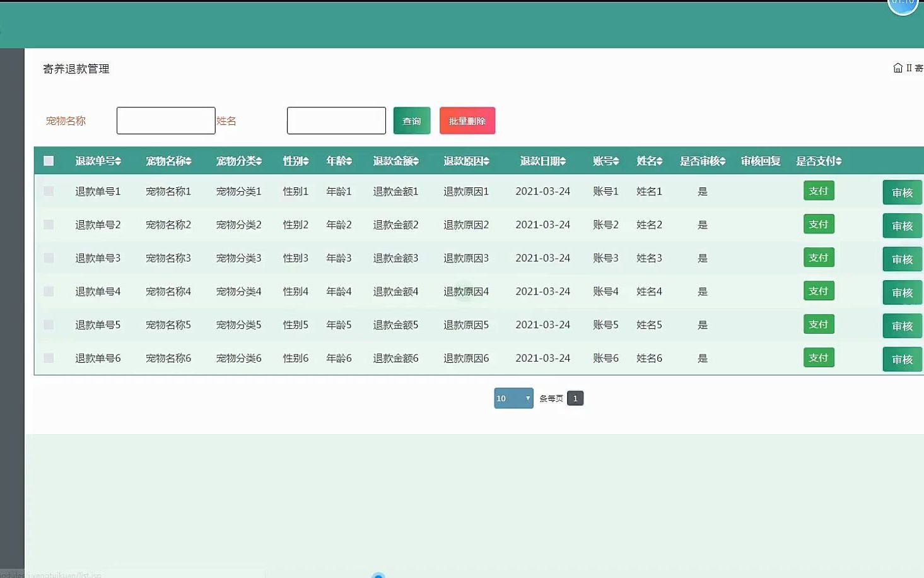Image resolution: width=924 pixels, height=578 pixels.
Task: Check the row for 退款单号1
Action: [x=49, y=191]
